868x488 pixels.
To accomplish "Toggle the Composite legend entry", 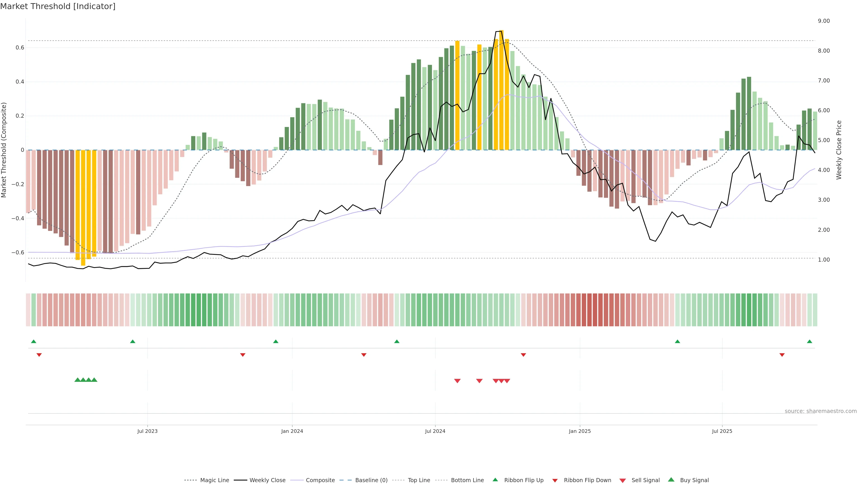I will point(320,480).
